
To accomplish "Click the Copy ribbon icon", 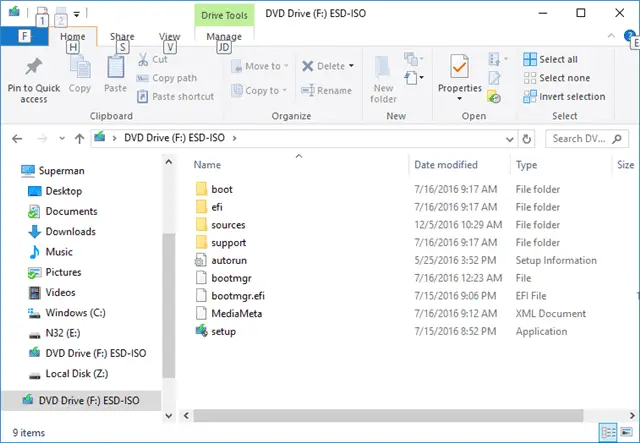I will 80,67.
